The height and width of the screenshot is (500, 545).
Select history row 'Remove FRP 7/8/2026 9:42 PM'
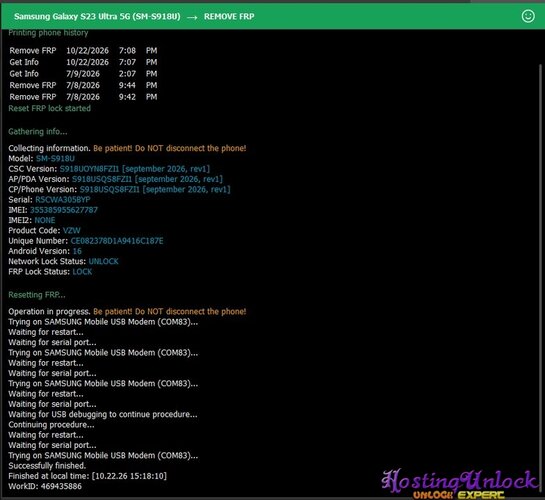(83, 97)
